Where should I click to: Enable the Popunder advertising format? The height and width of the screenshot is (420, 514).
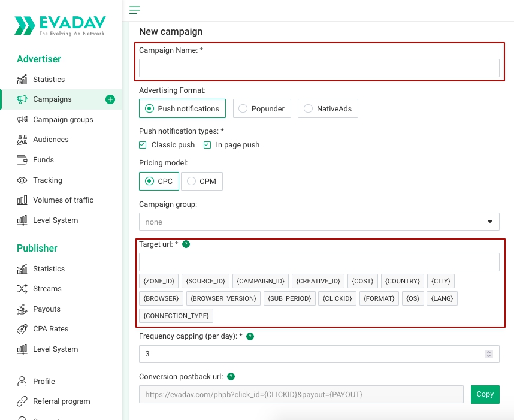pos(243,108)
